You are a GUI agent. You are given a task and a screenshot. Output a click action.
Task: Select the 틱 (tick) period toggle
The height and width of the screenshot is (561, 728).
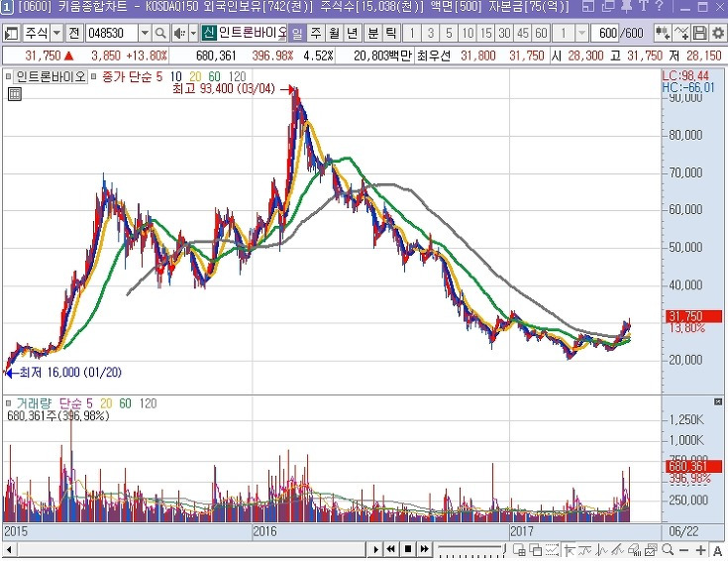click(391, 33)
